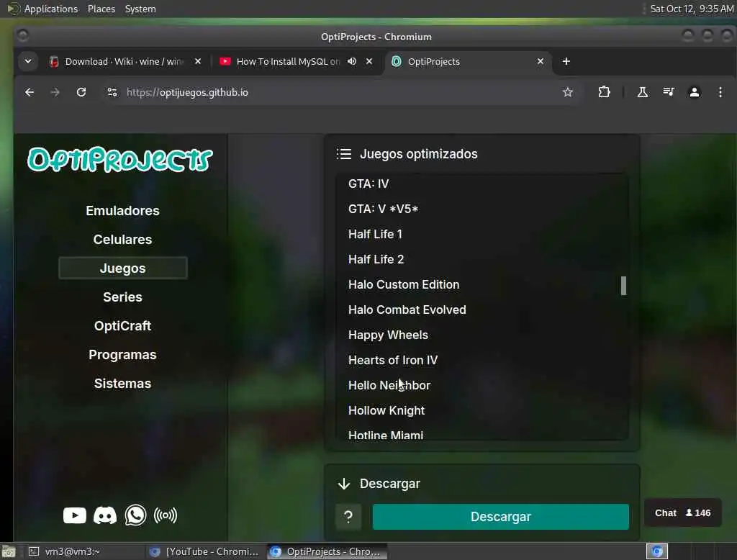The image size is (737, 560).
Task: Open the Discord icon in sidebar
Action: pos(105,515)
